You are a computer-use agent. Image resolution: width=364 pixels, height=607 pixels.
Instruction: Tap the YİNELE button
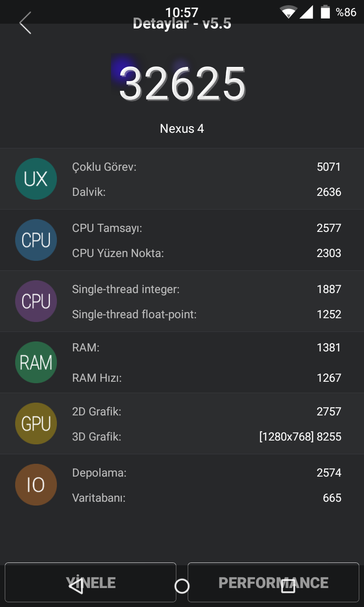click(91, 583)
